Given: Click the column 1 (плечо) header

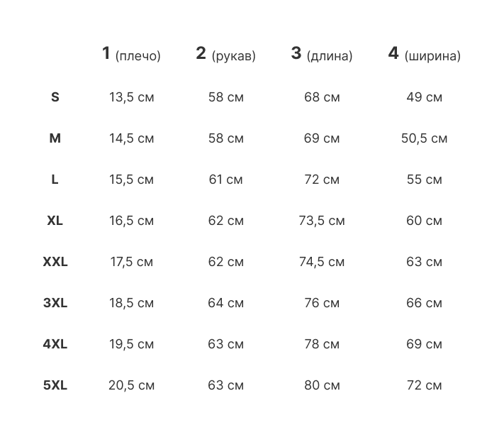Looking at the screenshot, I should click(x=131, y=55).
